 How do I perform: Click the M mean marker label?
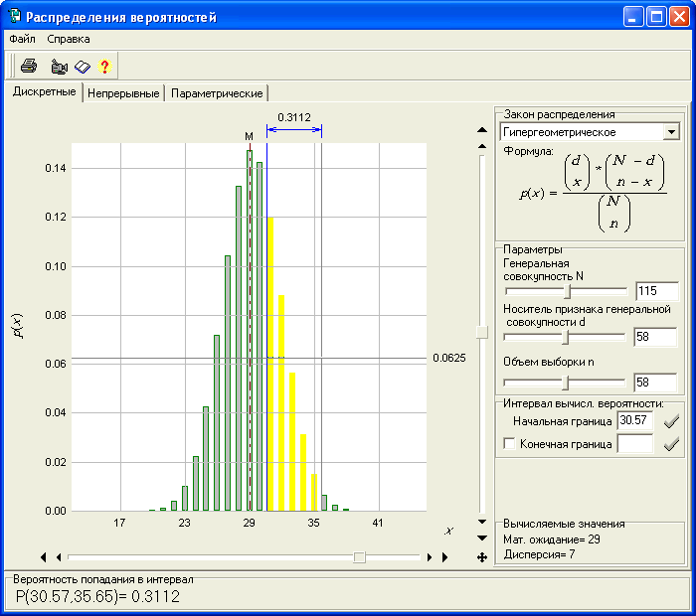click(249, 136)
